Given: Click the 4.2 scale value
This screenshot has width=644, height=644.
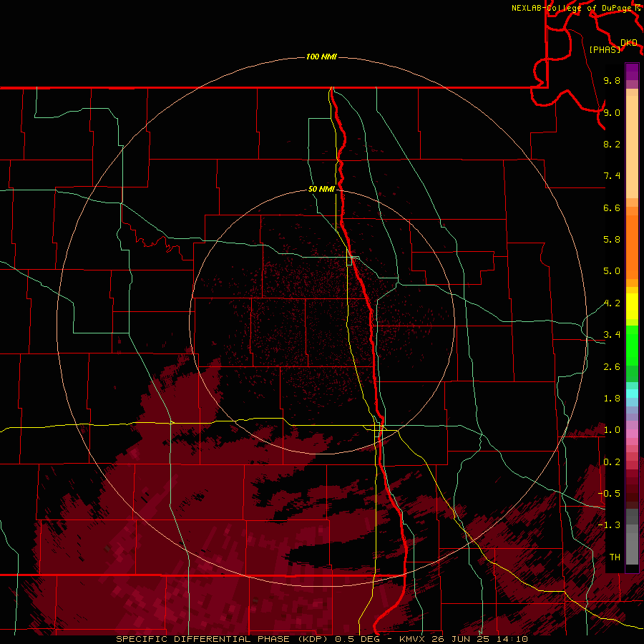Looking at the screenshot, I should tap(612, 303).
